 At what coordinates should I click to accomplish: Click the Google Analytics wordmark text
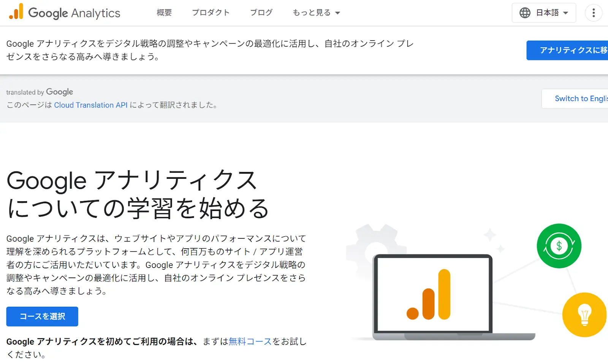[x=74, y=13]
